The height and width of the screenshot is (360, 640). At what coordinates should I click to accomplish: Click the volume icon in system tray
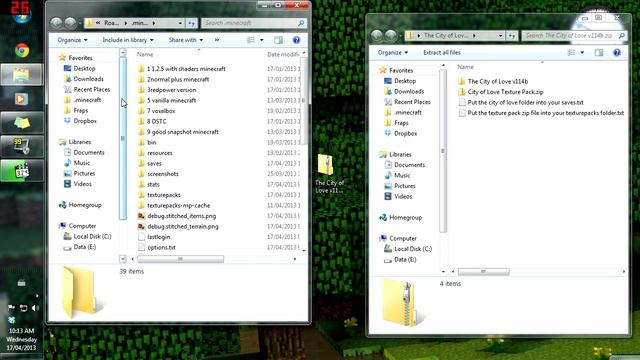36,308
